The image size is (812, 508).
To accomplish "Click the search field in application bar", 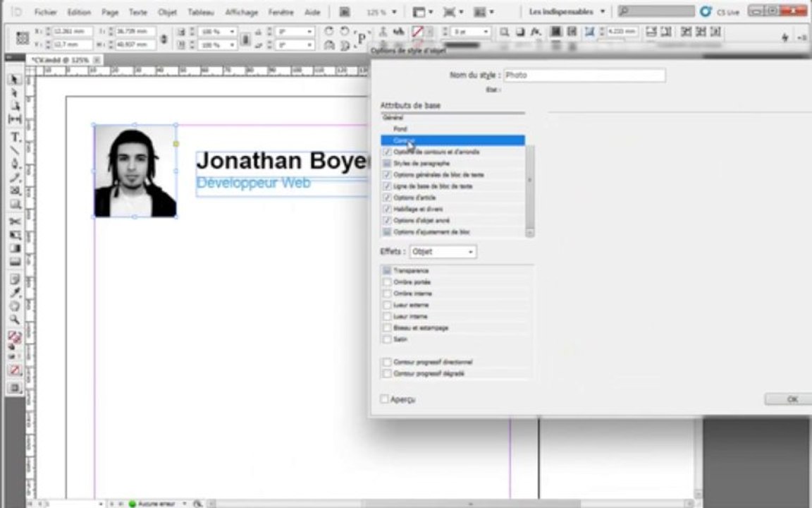I will [656, 11].
